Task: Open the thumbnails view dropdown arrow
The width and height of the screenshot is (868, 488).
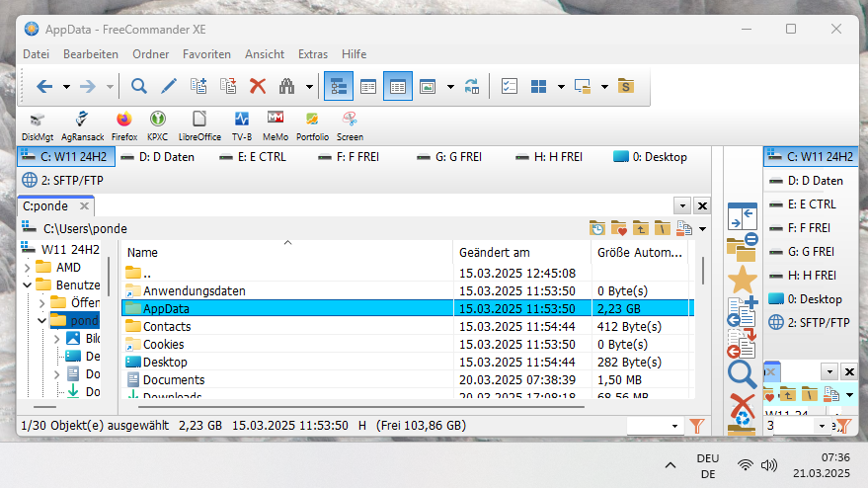Action: pyautogui.click(x=450, y=87)
